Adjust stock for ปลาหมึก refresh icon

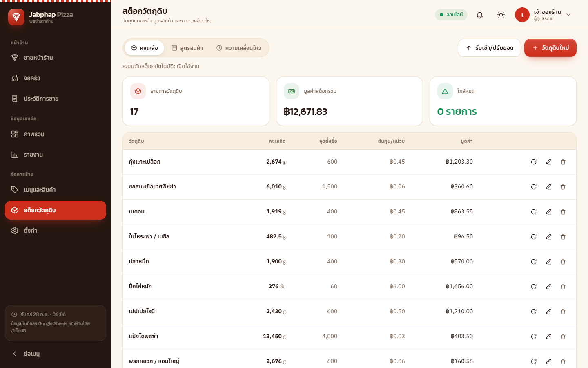[534, 262]
